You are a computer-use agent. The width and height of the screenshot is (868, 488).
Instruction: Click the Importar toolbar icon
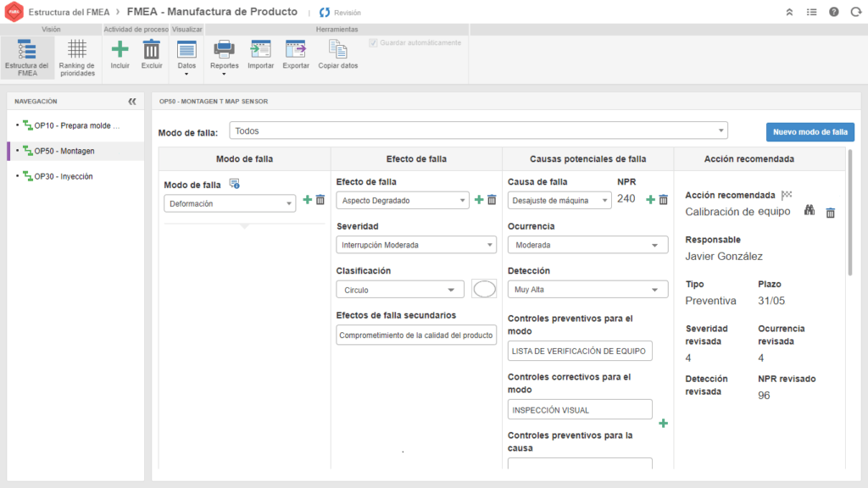[260, 50]
